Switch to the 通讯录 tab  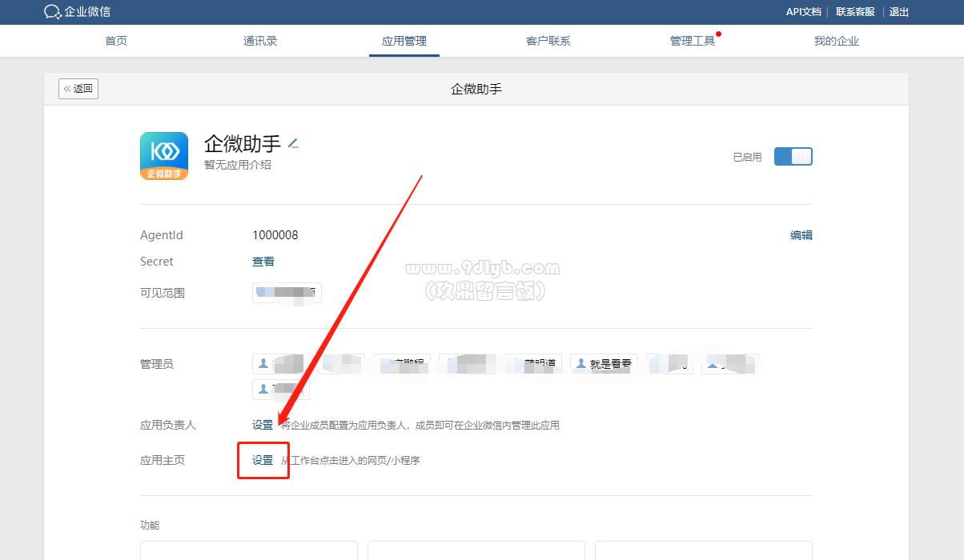tap(260, 41)
